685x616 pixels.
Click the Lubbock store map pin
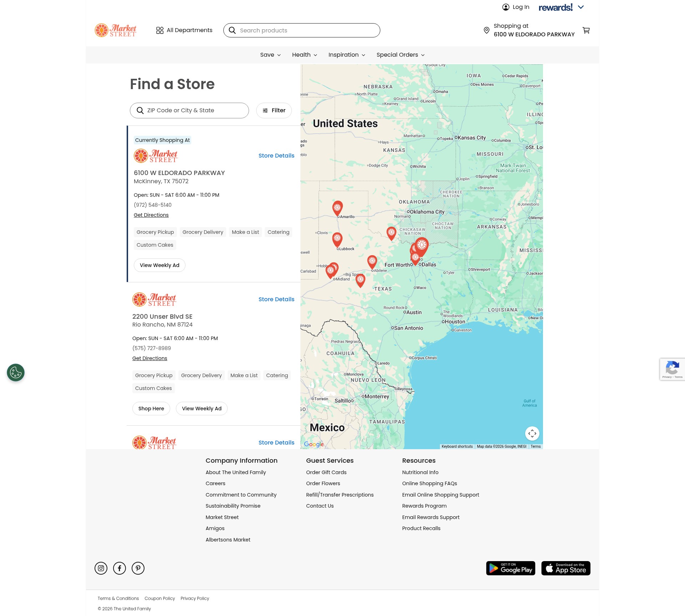point(337,240)
